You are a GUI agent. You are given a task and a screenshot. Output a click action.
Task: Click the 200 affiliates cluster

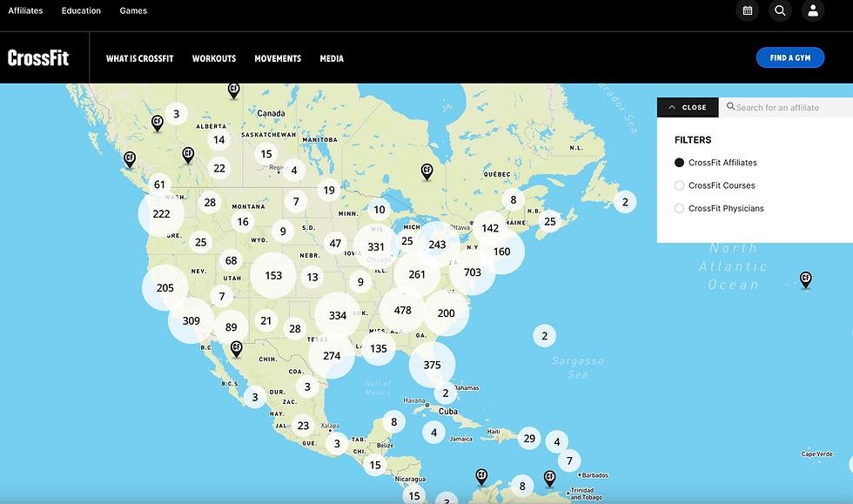(x=446, y=313)
